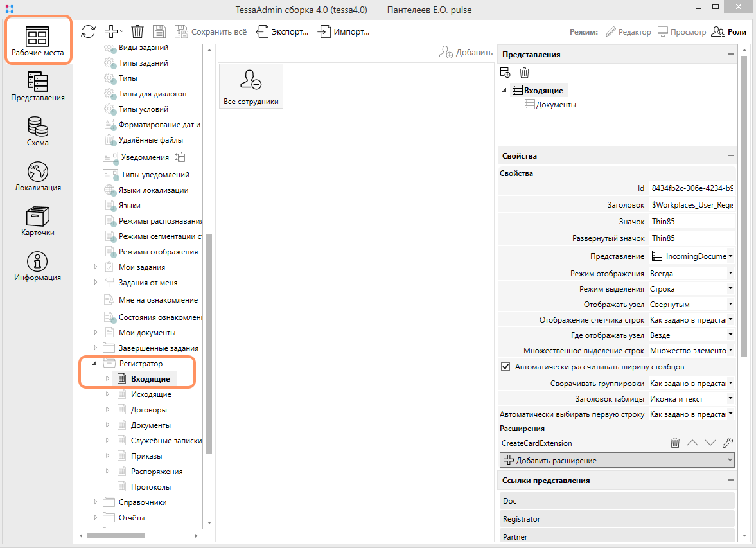Click the trash delete icon in the top toolbar
Screen dimensions: 756x548
pyautogui.click(x=137, y=31)
